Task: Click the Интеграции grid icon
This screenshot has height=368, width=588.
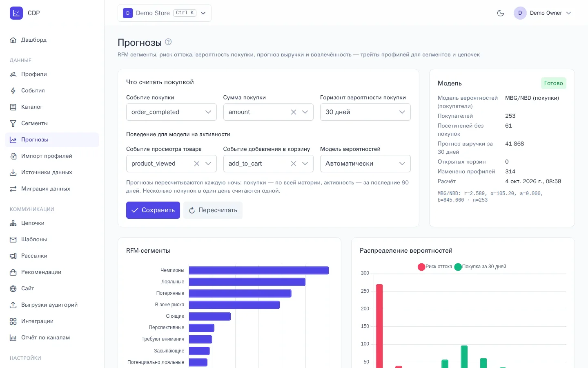Action: click(13, 321)
